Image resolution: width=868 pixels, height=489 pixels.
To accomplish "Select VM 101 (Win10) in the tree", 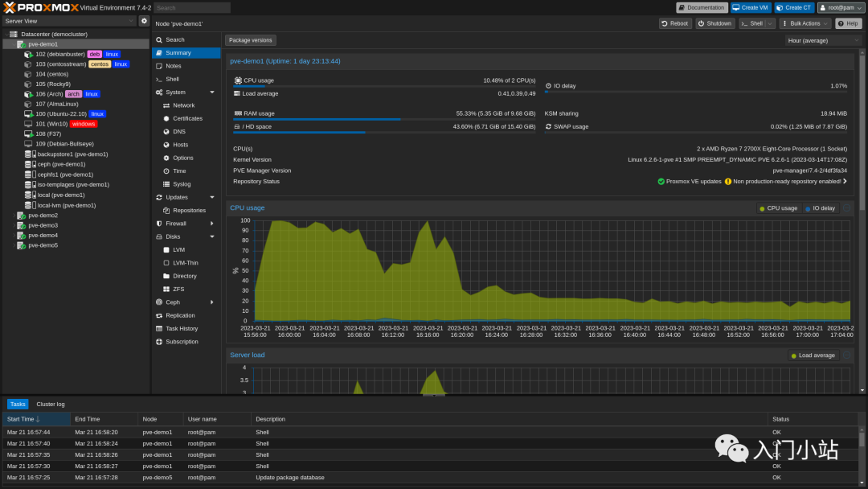I will (x=76, y=124).
